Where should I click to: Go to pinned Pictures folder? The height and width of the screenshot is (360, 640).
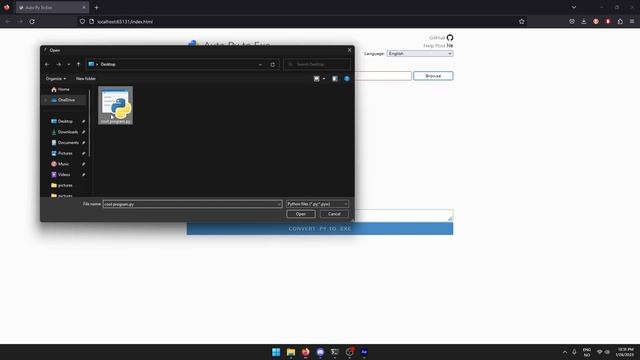tap(65, 153)
